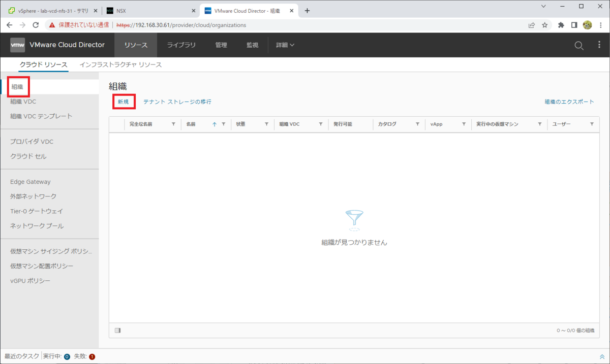
Task: Select the 監視 top navigation tab
Action: (253, 45)
